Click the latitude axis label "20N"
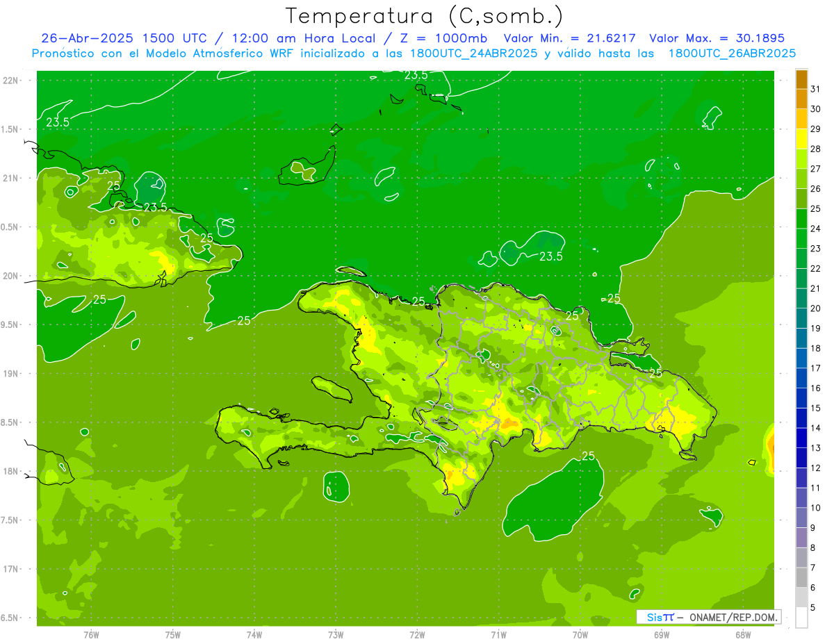This screenshot has width=834, height=644. click(11, 276)
